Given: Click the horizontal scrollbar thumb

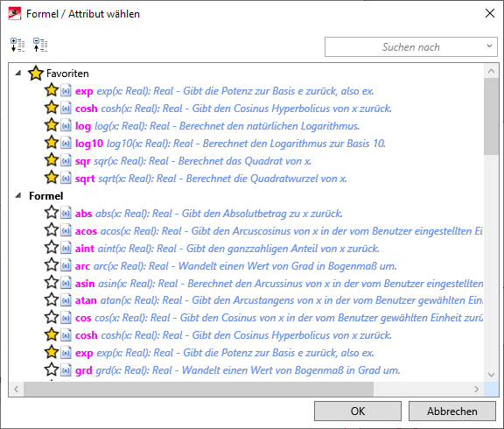Looking at the screenshot, I should 199,389.
